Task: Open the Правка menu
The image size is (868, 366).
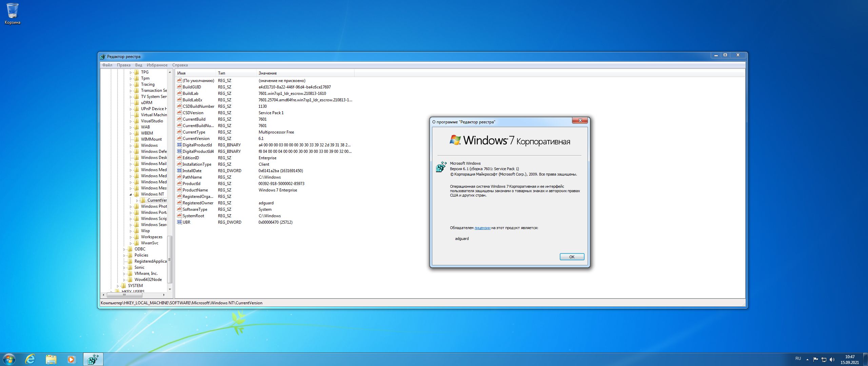Action: (123, 65)
